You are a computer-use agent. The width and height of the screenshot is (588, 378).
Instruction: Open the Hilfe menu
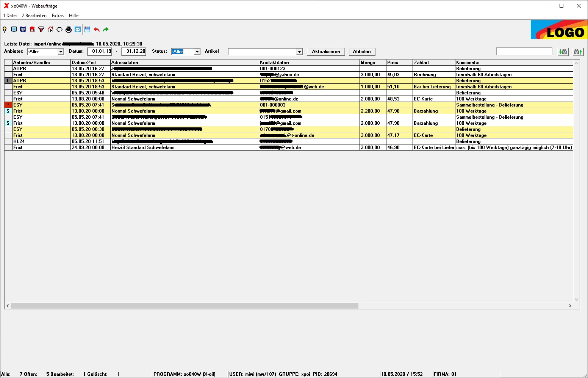[x=73, y=16]
